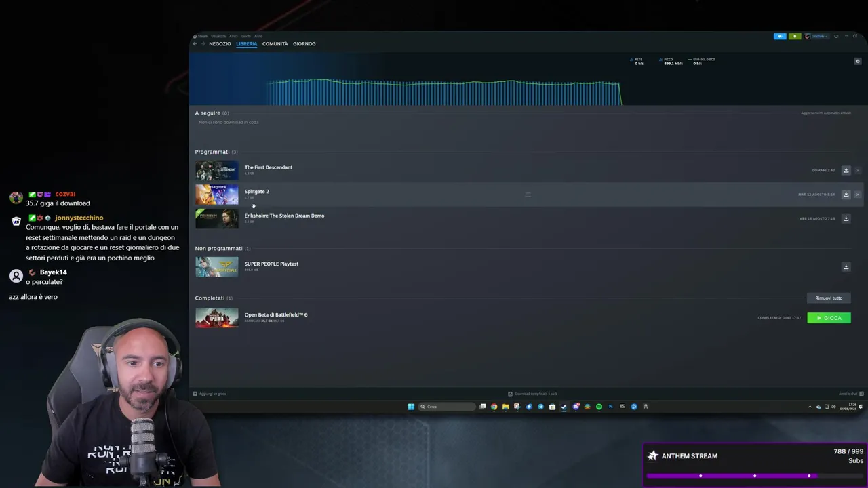Viewport: 868px width, 488px height.
Task: Click GIOCA for Battlefield 6 Open Beta
Action: pos(829,318)
